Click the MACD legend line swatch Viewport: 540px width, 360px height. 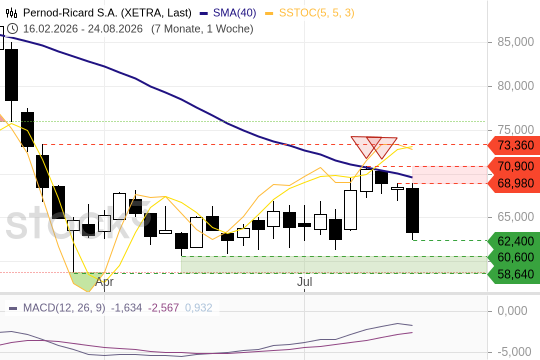click(x=13, y=308)
